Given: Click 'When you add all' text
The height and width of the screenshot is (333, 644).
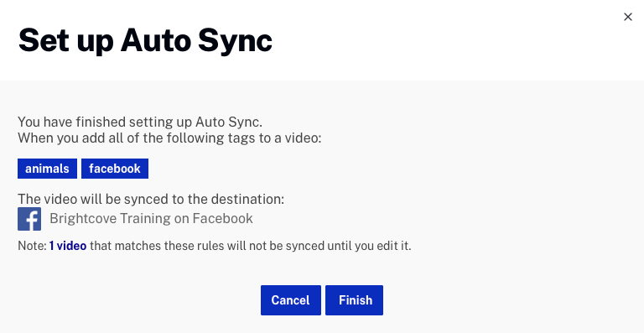Looking at the screenshot, I should (65, 138).
